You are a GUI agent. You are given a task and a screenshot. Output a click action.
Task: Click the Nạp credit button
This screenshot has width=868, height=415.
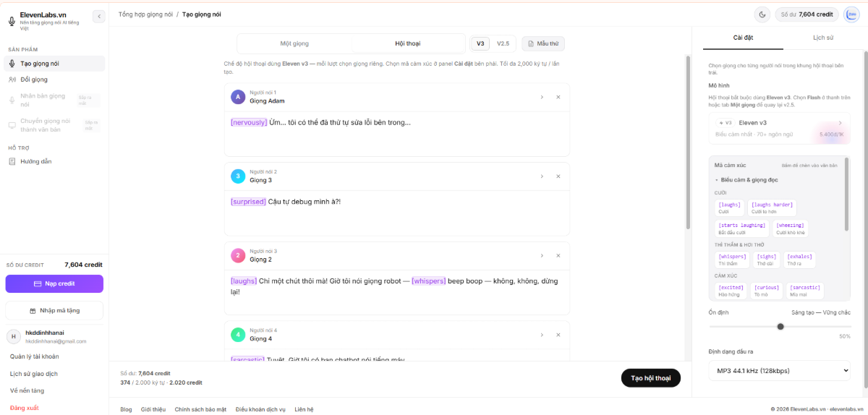(x=54, y=283)
